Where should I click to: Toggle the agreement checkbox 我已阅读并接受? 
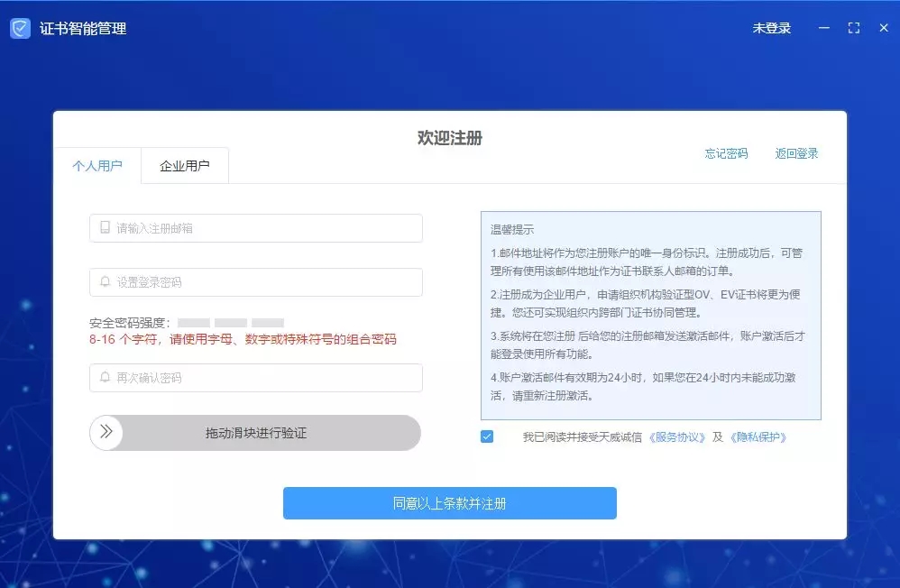pos(487,436)
